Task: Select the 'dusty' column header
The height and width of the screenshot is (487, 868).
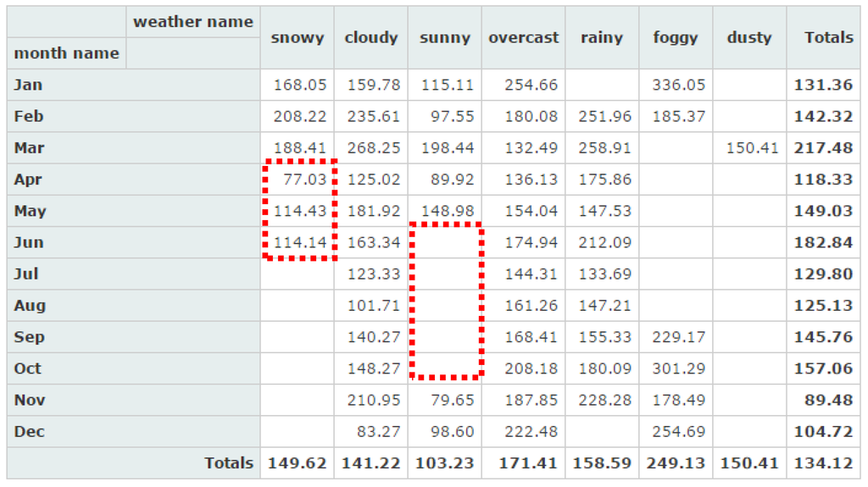Action: (749, 37)
